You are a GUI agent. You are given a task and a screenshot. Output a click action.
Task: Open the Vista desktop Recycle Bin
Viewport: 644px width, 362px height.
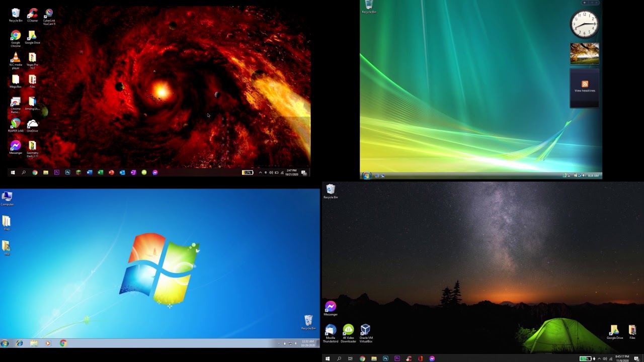pos(369,7)
